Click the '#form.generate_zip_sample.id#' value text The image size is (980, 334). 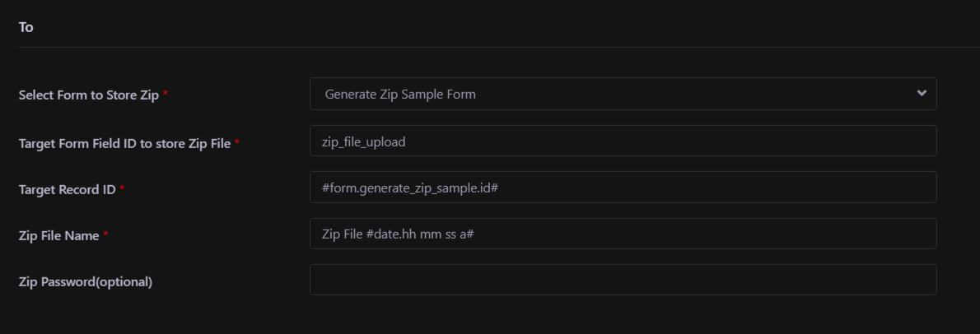point(410,188)
